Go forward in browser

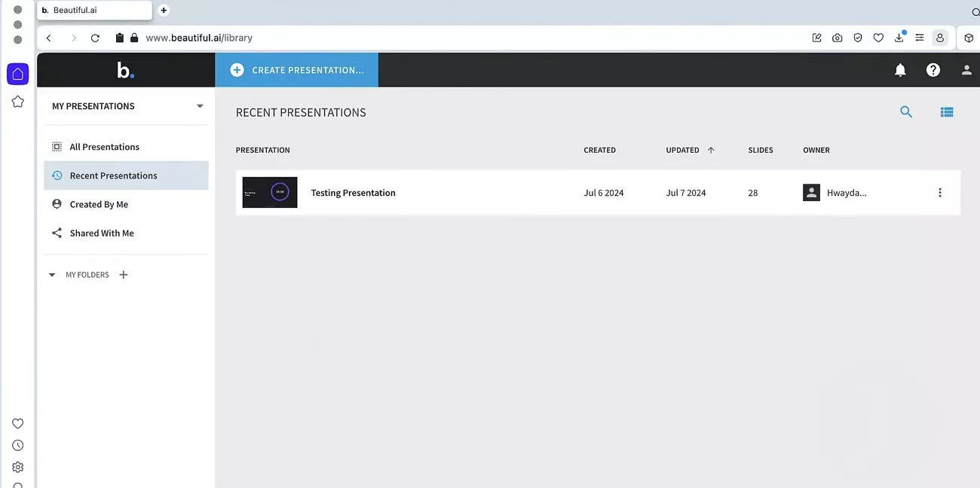pyautogui.click(x=73, y=38)
